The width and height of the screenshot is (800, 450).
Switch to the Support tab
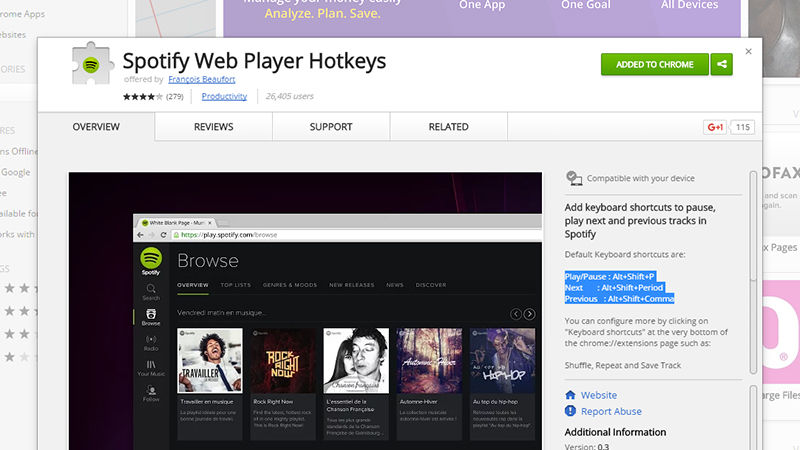331,127
